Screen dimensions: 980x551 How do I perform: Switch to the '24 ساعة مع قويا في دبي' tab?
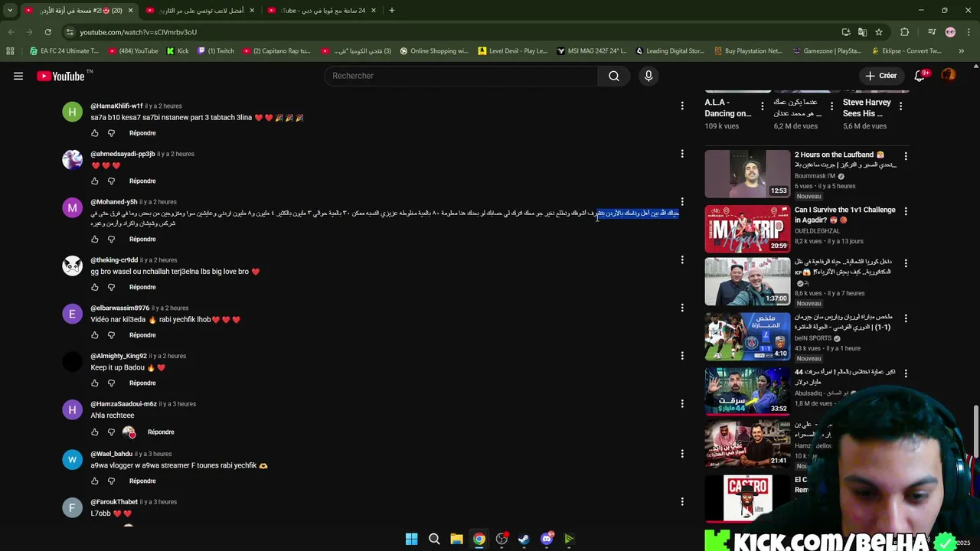[321, 10]
